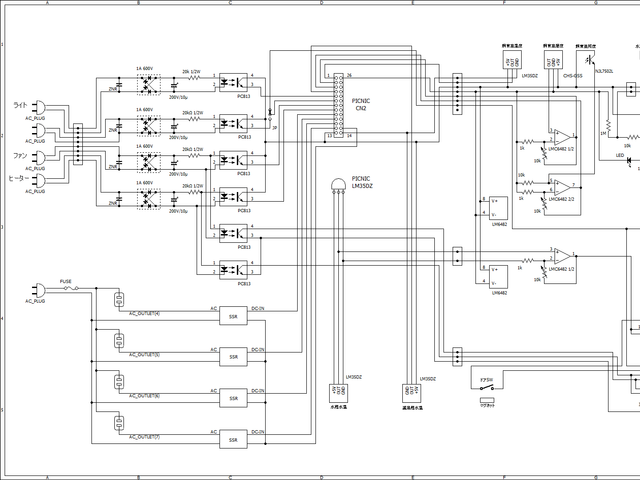Viewport: 640px width, 480px height.
Task: Click the ドアSW door switch symbol
Action: tap(486, 387)
